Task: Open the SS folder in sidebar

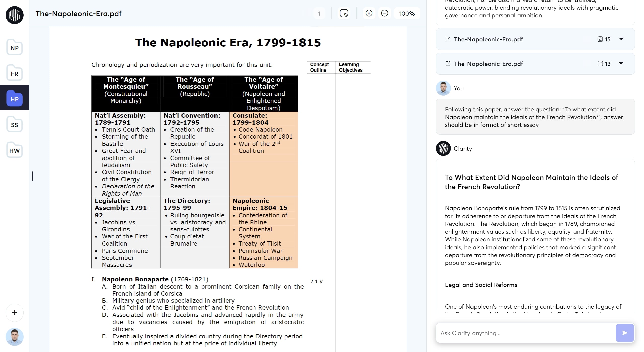Action: [x=15, y=125]
